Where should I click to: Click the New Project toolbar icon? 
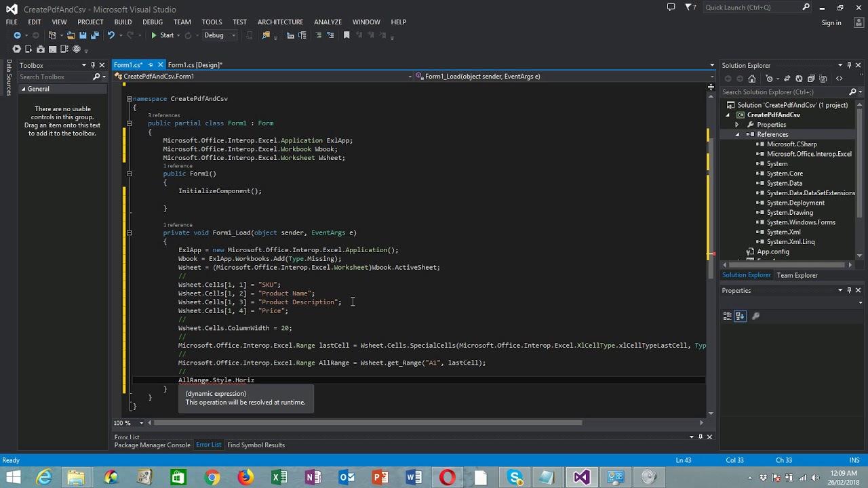pyautogui.click(x=52, y=35)
